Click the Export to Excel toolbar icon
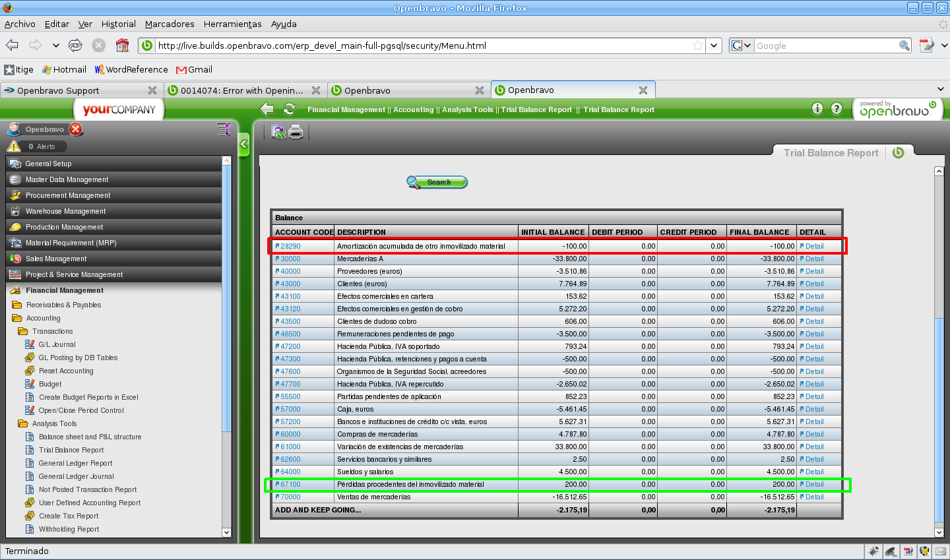 tap(278, 132)
